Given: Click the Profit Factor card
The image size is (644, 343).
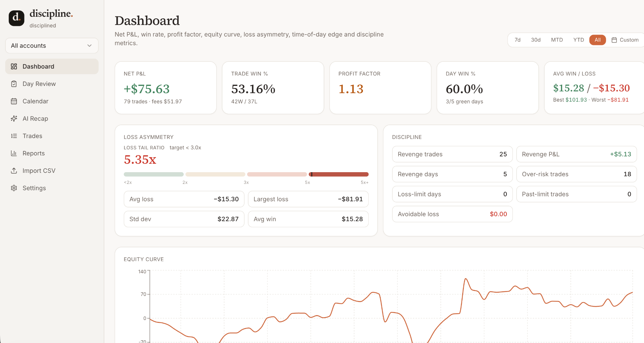Looking at the screenshot, I should [380, 88].
